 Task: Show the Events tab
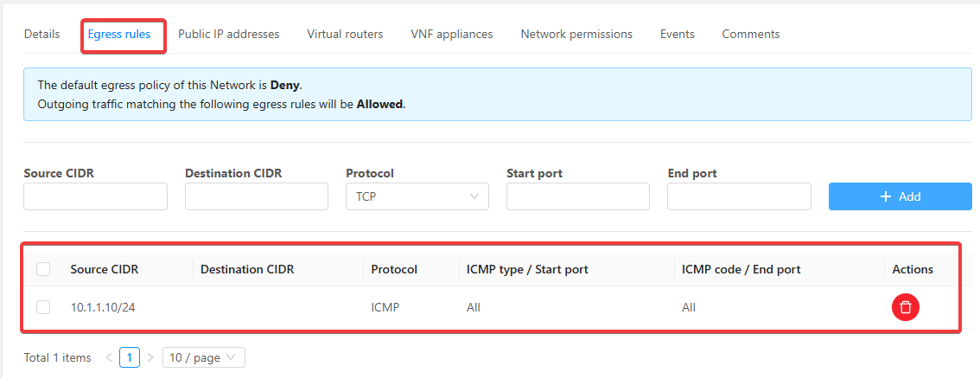click(677, 35)
